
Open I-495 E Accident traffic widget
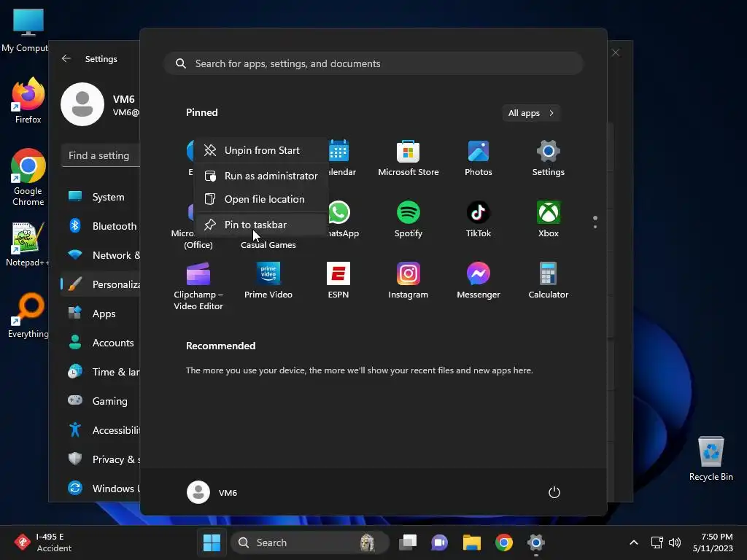[43, 542]
